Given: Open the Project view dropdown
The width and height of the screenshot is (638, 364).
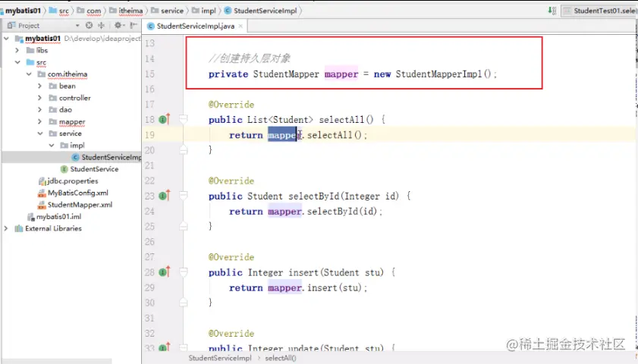Looking at the screenshot, I should pos(77,26).
